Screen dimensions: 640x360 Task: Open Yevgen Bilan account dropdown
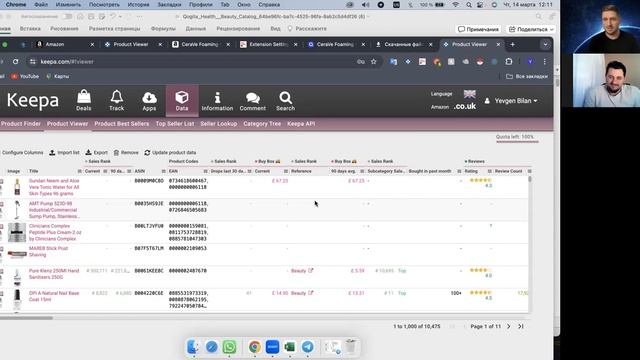511,100
